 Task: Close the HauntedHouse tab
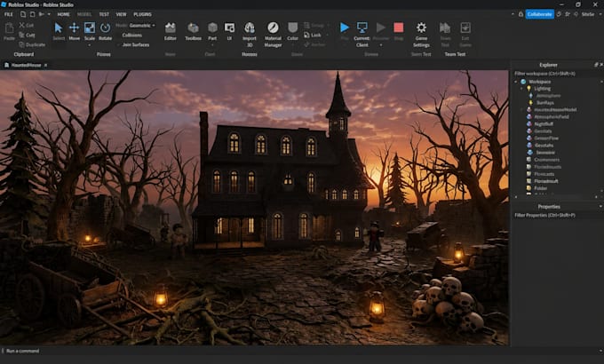(45, 65)
